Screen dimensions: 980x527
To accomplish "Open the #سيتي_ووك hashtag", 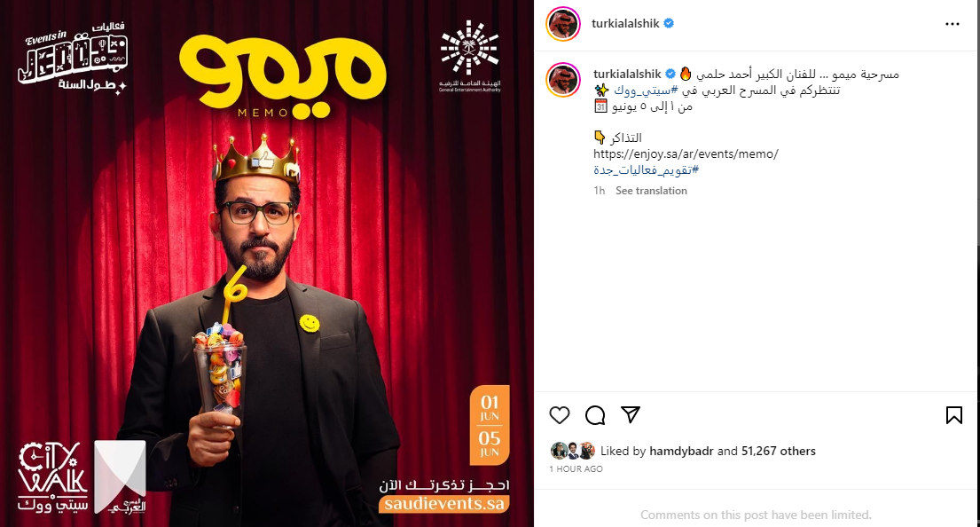I will click(646, 90).
